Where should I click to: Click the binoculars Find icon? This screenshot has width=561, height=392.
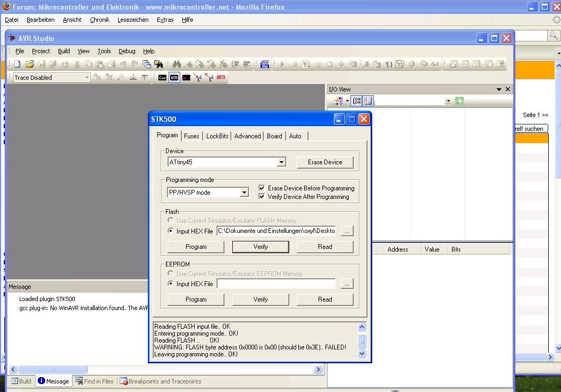177,64
